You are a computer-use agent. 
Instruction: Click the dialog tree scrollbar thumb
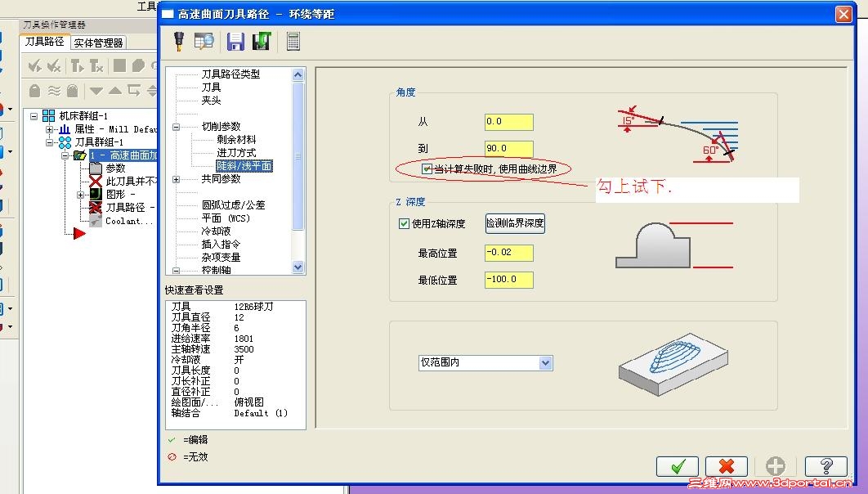[x=298, y=156]
